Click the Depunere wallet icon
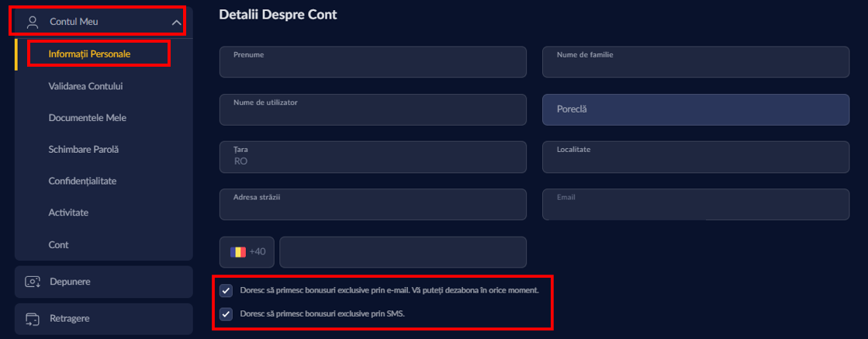 pyautogui.click(x=33, y=282)
